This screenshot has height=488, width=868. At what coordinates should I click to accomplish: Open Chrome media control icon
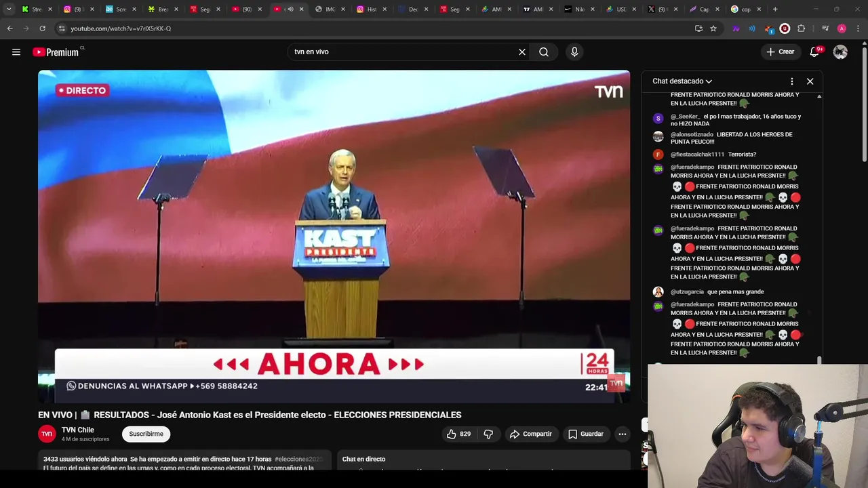click(825, 28)
